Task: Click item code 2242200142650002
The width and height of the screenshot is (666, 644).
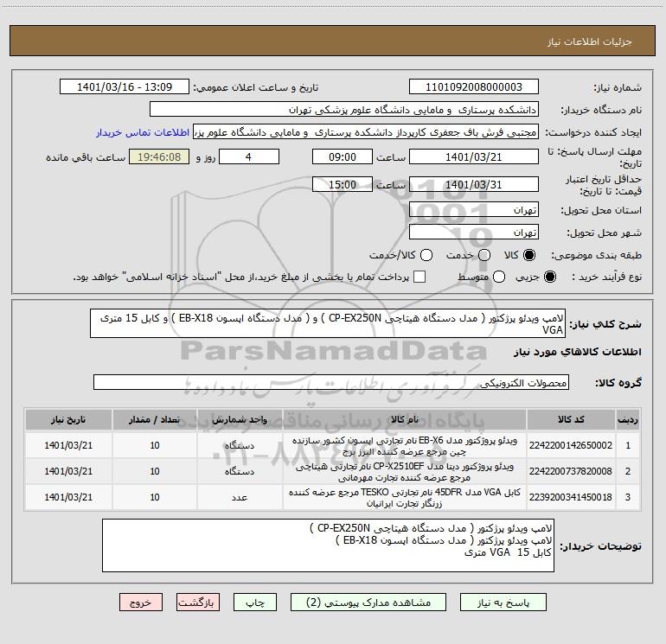Action: (571, 445)
